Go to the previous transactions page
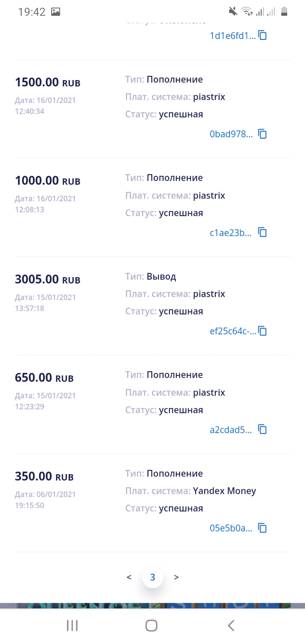This screenshot has height=644, width=305. (129, 577)
